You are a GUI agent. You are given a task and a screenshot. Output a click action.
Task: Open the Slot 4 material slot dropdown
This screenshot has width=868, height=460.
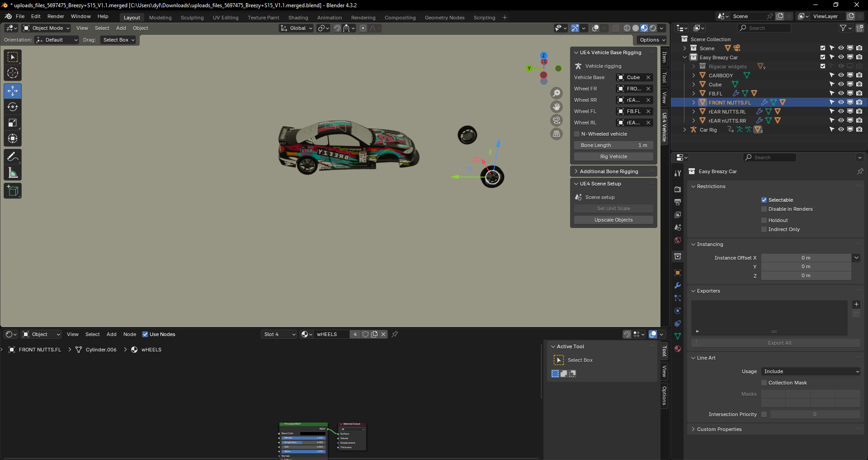point(279,334)
